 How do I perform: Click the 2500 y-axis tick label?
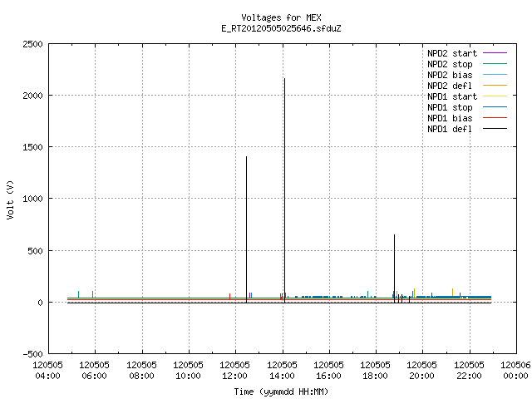point(33,44)
